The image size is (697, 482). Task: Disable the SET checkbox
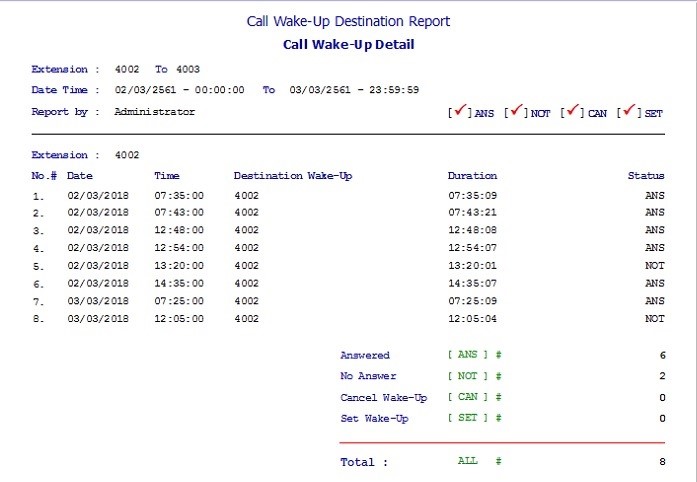[x=630, y=112]
